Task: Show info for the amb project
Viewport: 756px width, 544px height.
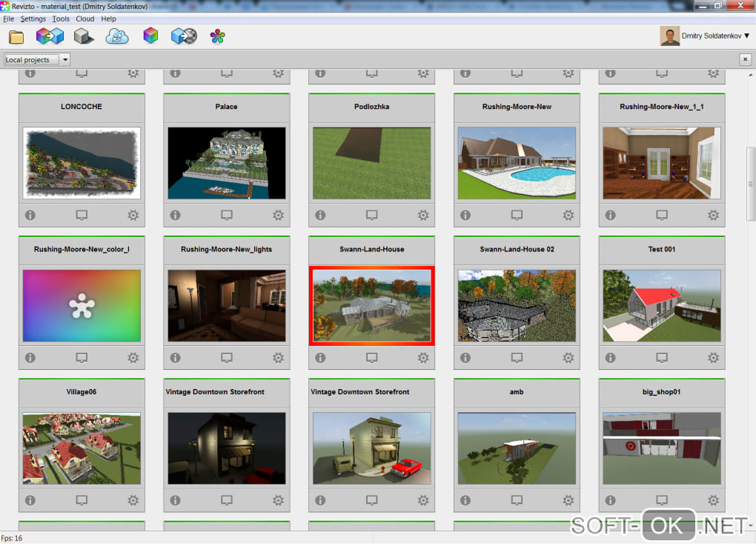Action: point(465,500)
